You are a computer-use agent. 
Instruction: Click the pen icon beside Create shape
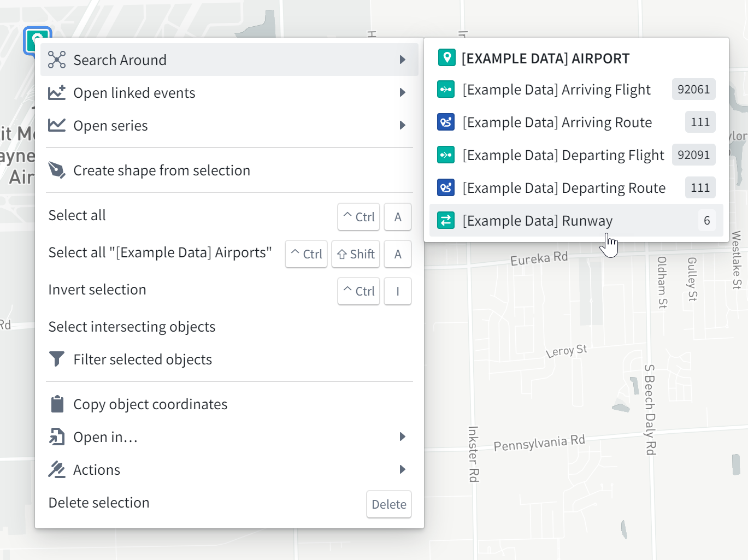coord(57,170)
